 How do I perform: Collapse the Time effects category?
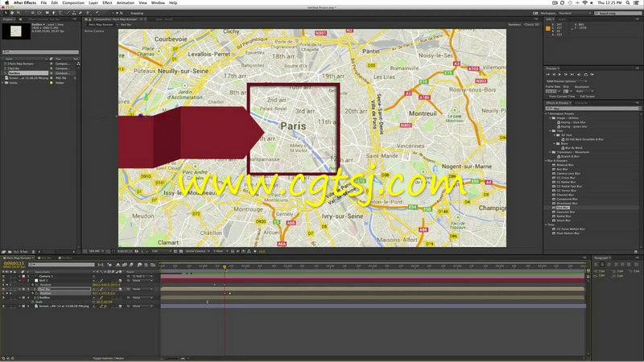(547, 224)
